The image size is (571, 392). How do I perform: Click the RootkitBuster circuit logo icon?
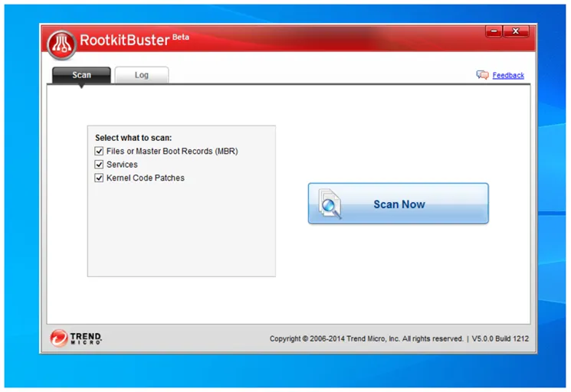[61, 44]
